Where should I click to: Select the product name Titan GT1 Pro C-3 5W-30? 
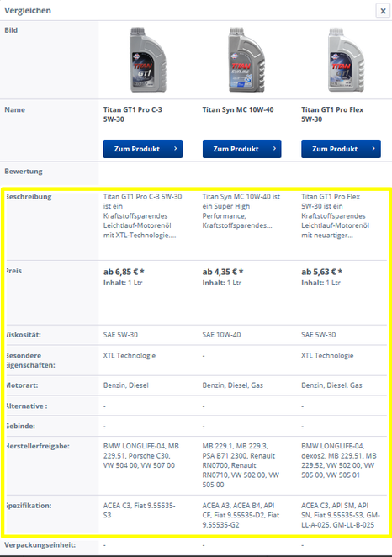132,114
